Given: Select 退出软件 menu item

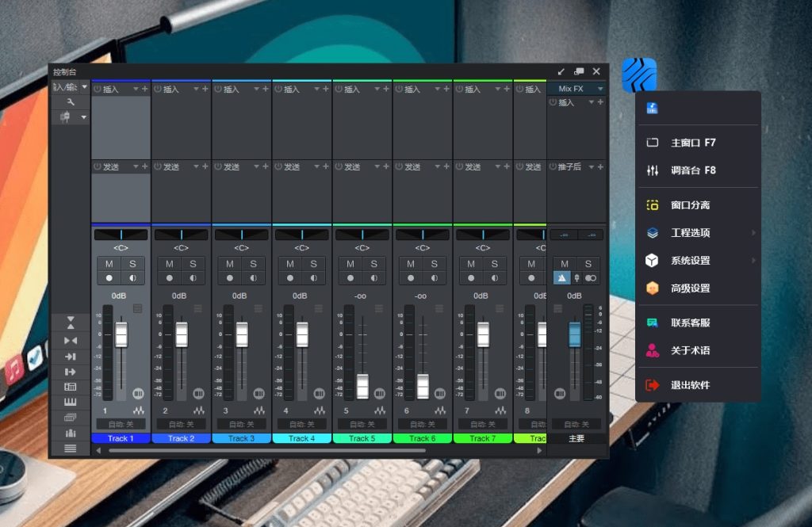Looking at the screenshot, I should click(x=698, y=385).
